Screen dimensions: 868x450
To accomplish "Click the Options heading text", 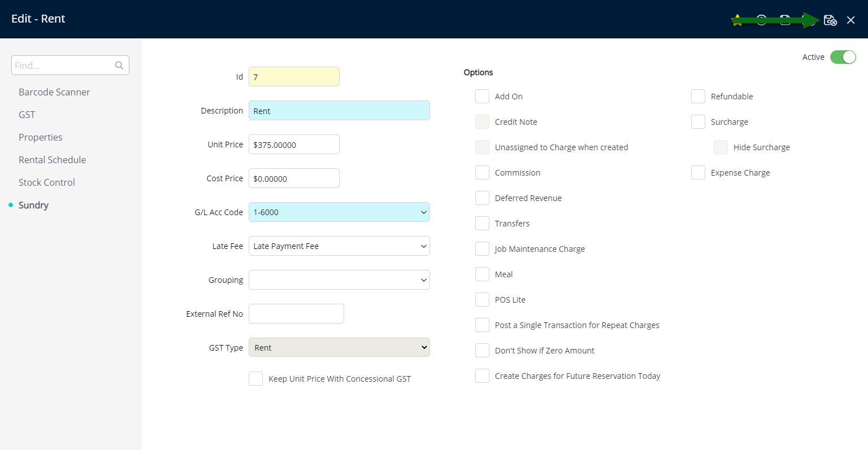I will pyautogui.click(x=478, y=72).
